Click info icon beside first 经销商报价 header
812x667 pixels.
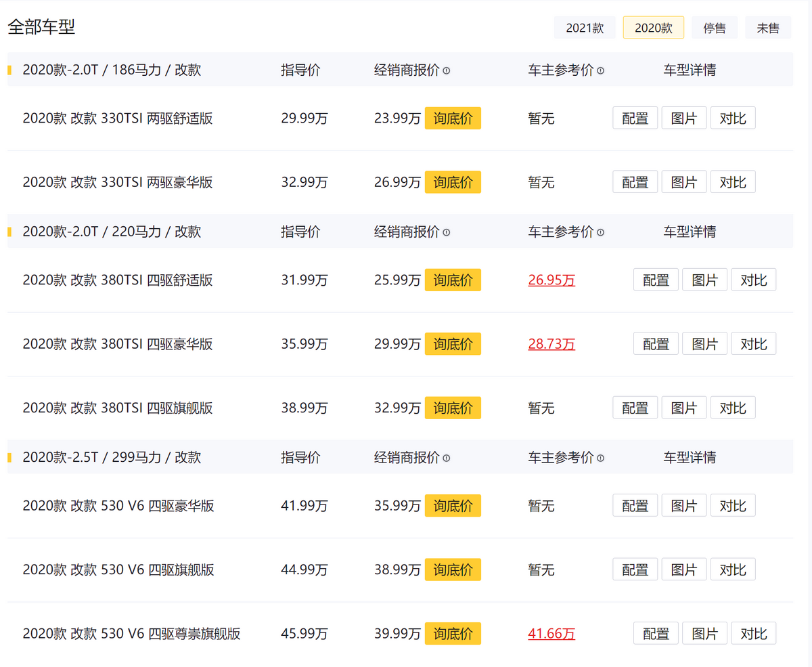tap(447, 70)
